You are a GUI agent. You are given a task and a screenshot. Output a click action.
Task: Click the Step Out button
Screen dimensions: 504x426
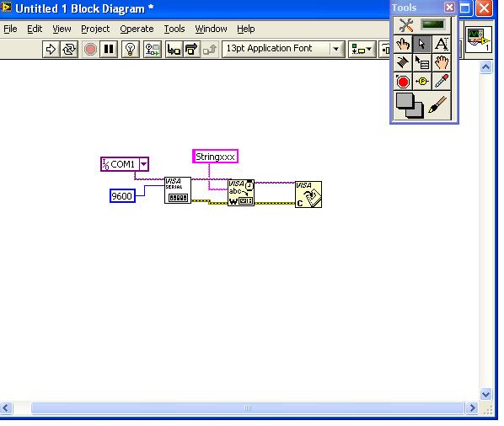210,49
